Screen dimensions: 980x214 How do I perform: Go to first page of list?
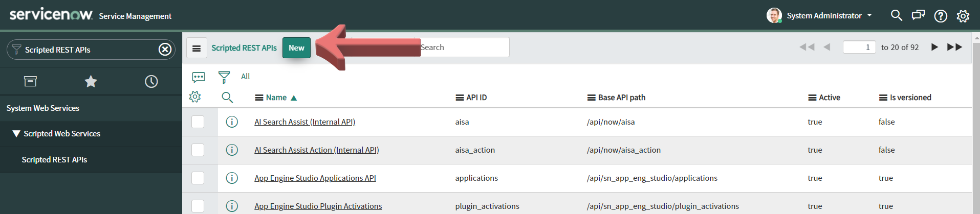(x=807, y=47)
